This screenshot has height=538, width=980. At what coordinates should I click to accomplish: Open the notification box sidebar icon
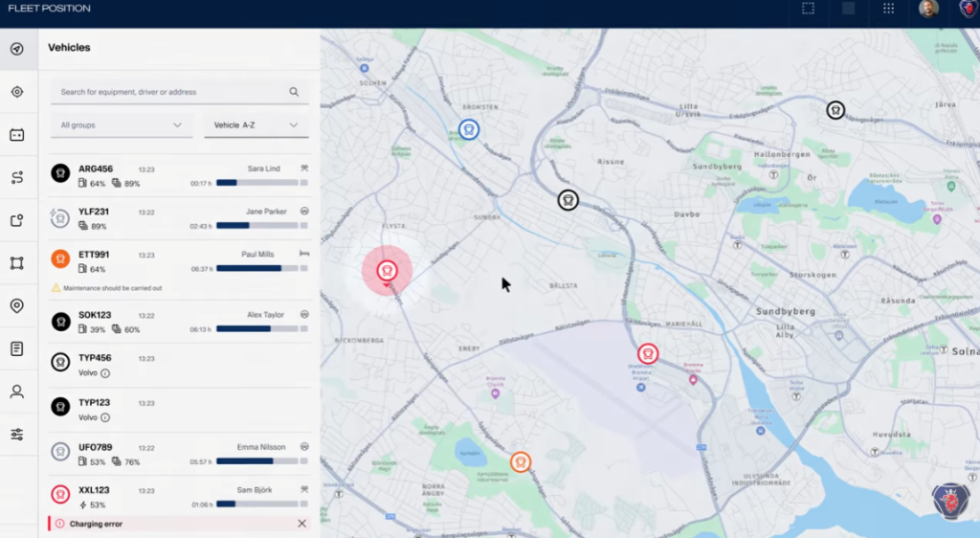17,220
